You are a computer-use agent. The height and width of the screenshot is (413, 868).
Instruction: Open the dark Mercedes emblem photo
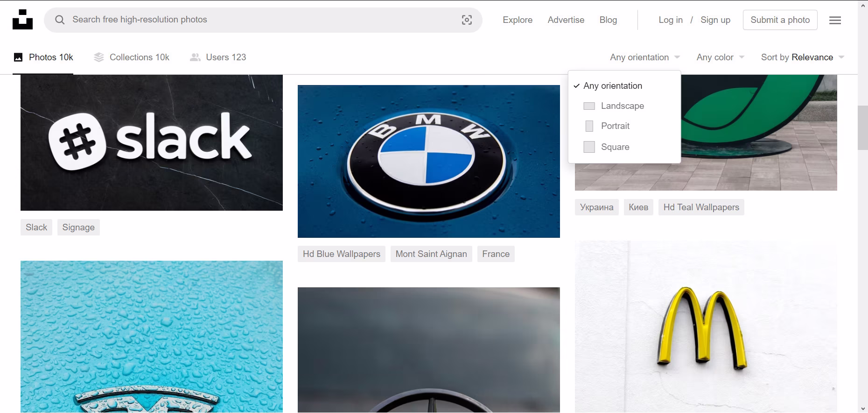click(x=429, y=350)
